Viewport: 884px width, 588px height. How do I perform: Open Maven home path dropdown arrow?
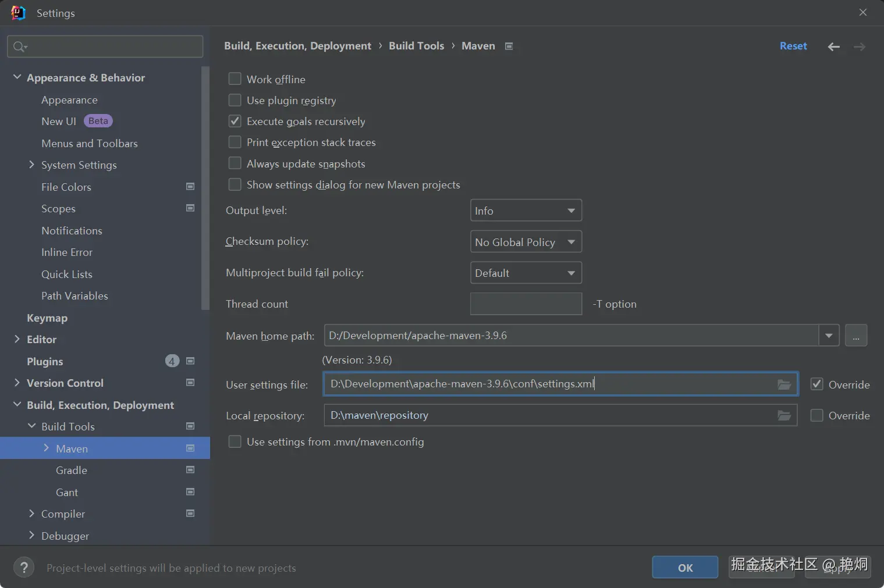829,336
